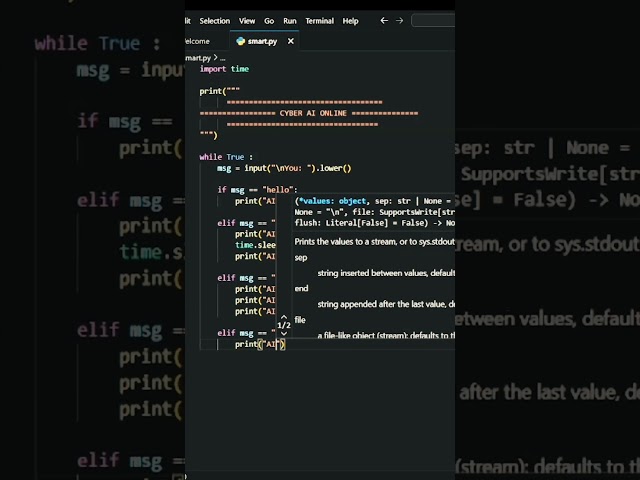Viewport: 640px width, 480px height.
Task: Open the Help menu
Action: tap(350, 21)
